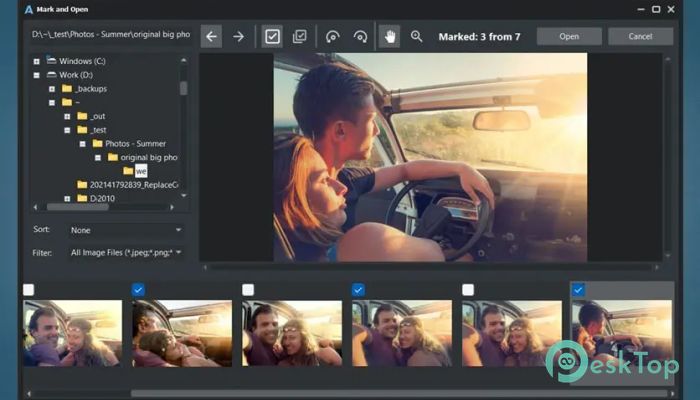This screenshot has width=700, height=400.
Task: Check the third thumbnail's checkbox
Action: tap(248, 290)
